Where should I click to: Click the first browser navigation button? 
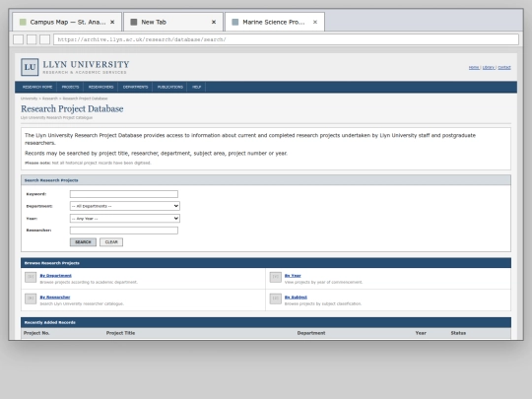(x=19, y=39)
